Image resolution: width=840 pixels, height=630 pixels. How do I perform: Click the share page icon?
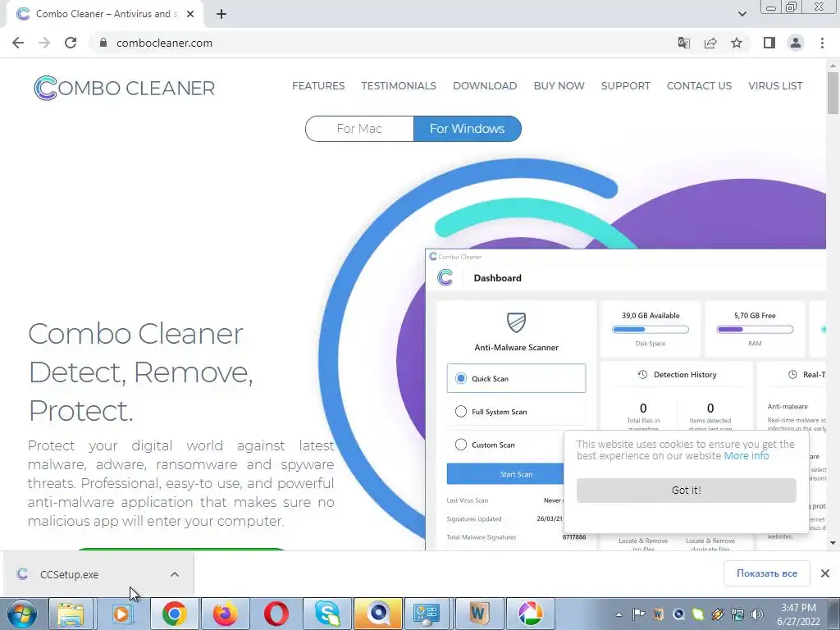710,43
